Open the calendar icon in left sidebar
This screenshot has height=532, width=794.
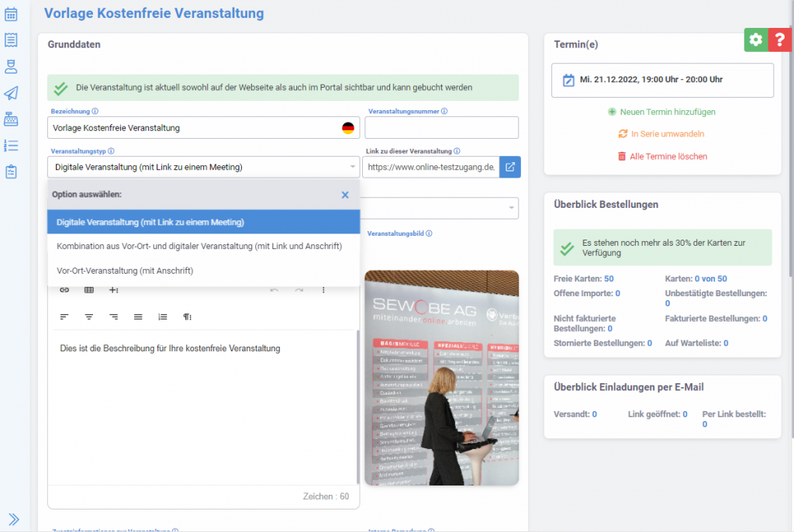(x=11, y=14)
